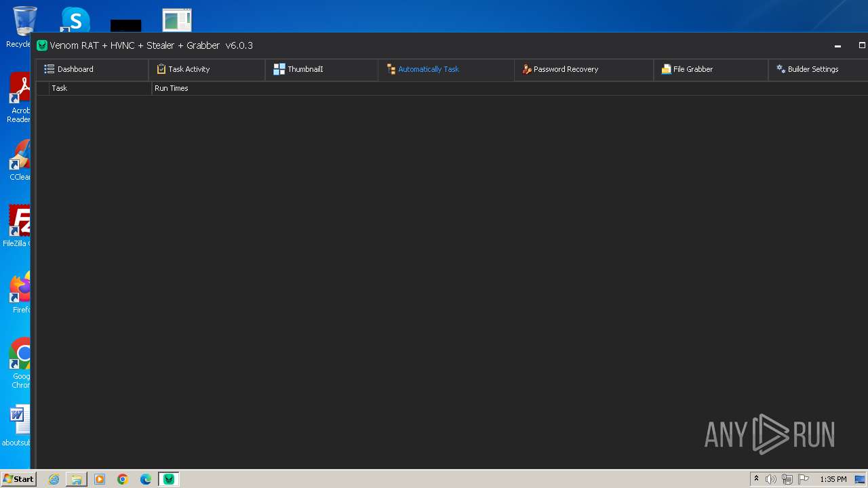The height and width of the screenshot is (488, 868).
Task: Show hidden system tray icons
Action: pyautogui.click(x=756, y=479)
